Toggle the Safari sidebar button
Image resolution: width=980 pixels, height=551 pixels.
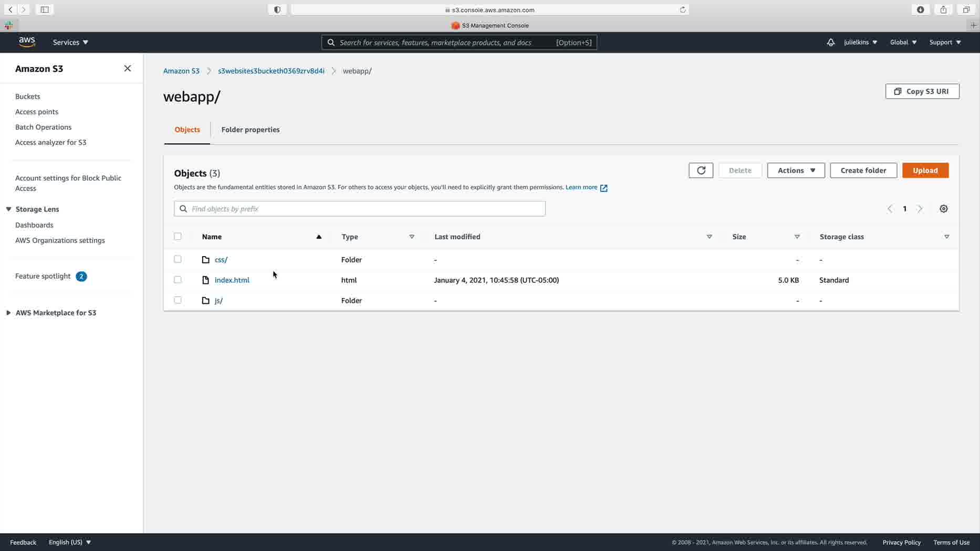click(45, 9)
